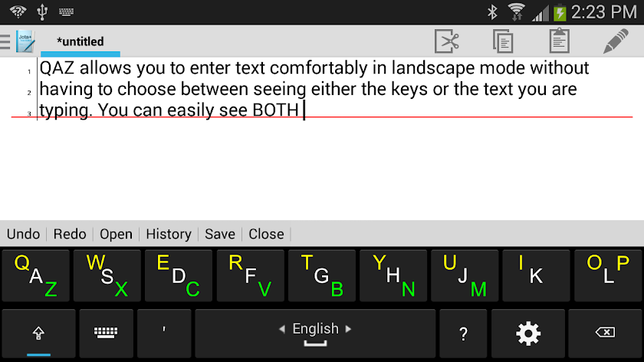644x362 pixels.
Task: Tap the WSX keyboard key
Action: click(107, 275)
